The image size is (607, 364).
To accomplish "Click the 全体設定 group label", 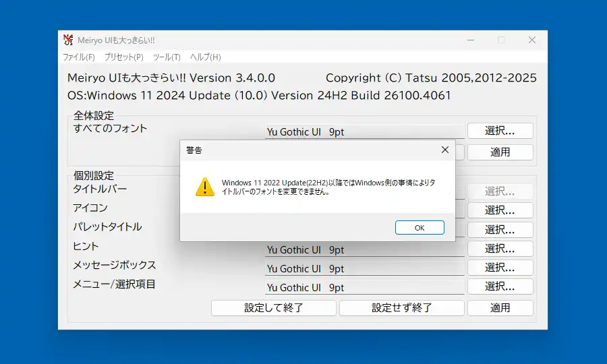I will pyautogui.click(x=94, y=115).
